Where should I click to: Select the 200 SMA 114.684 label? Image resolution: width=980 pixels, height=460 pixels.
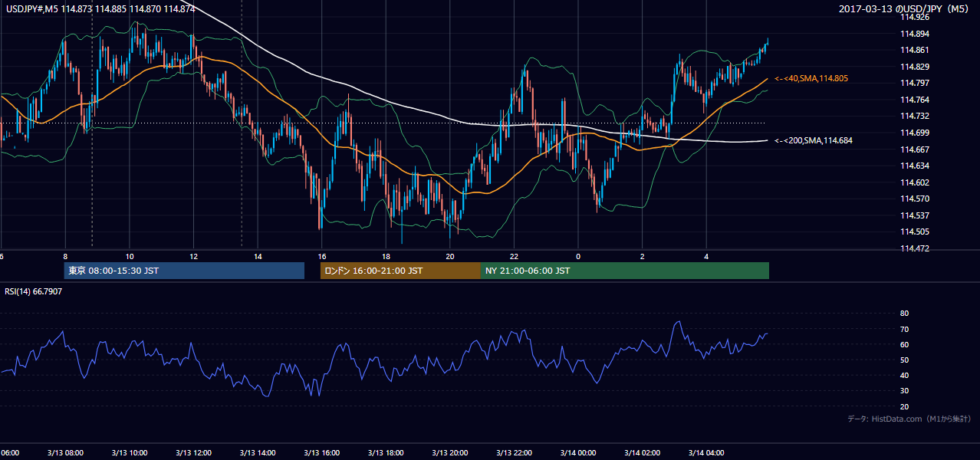point(814,140)
